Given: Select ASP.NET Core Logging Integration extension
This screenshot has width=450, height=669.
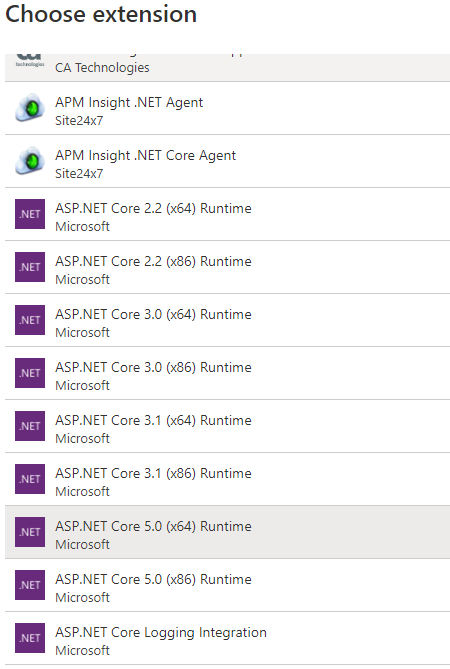Looking at the screenshot, I should [227, 638].
